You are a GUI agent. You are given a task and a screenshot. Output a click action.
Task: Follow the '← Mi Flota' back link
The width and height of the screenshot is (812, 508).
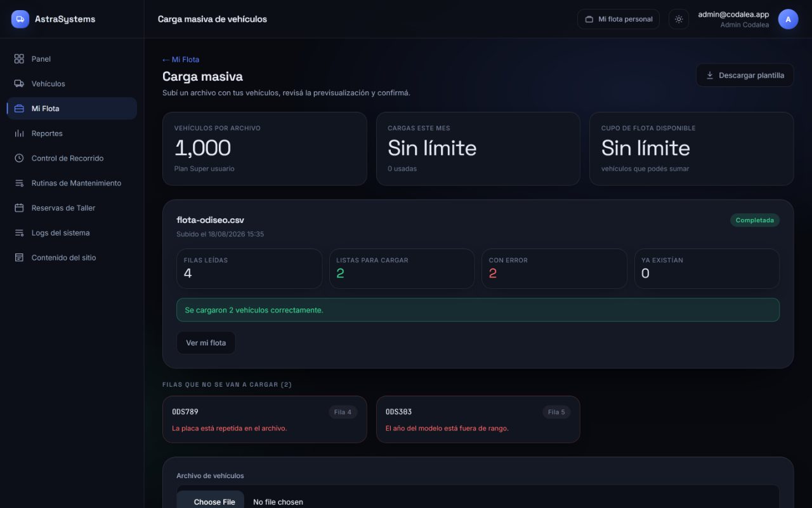[181, 59]
